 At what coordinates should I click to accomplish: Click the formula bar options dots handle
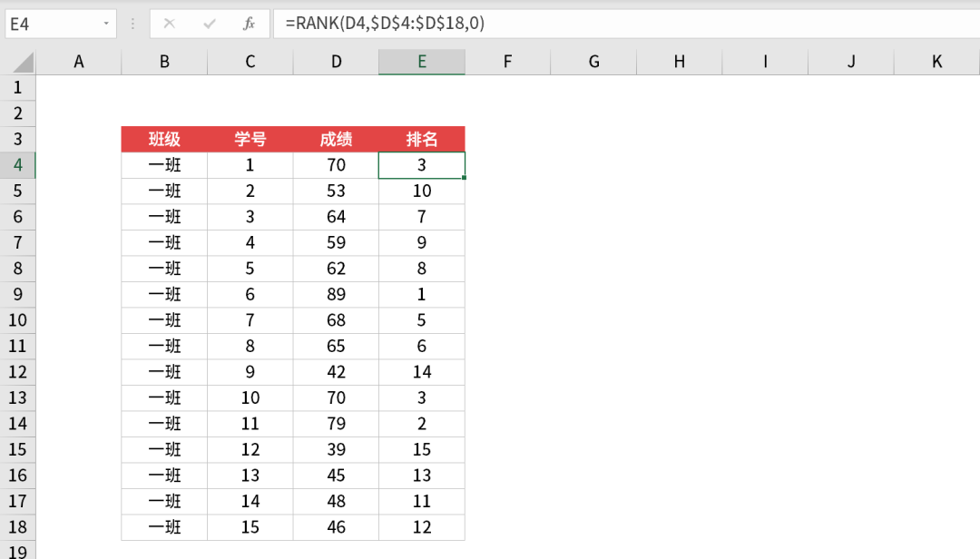132,24
